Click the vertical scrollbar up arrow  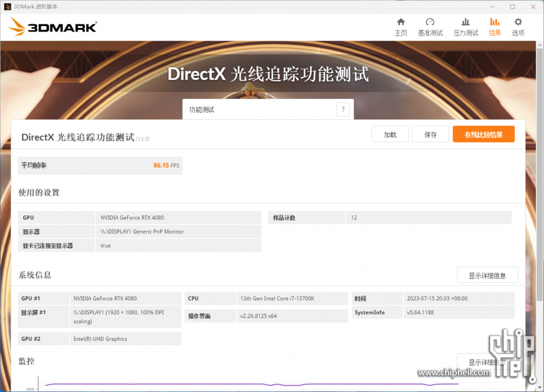(540, 45)
